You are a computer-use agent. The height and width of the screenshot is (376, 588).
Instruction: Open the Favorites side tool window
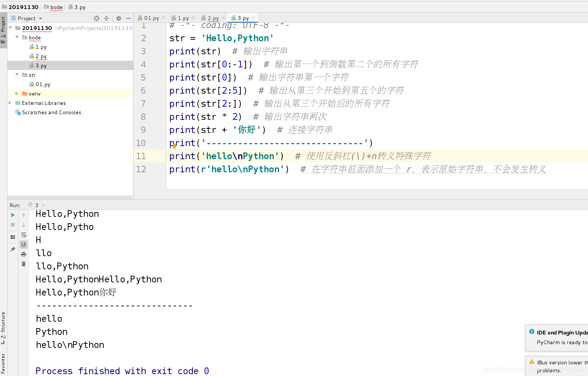(x=3, y=364)
